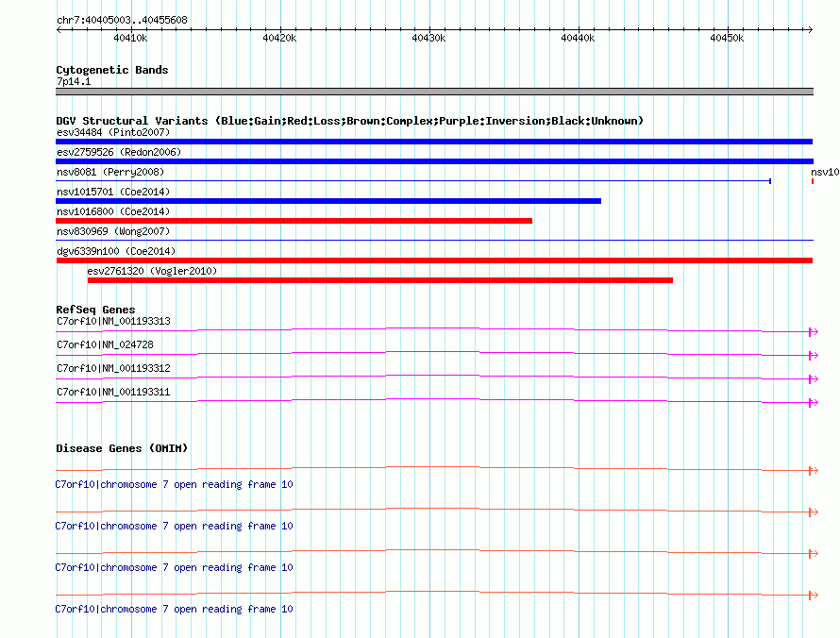Click the nsv8081 (Perry2008) label
Viewport: 840px width, 638px height.
pyautogui.click(x=110, y=172)
